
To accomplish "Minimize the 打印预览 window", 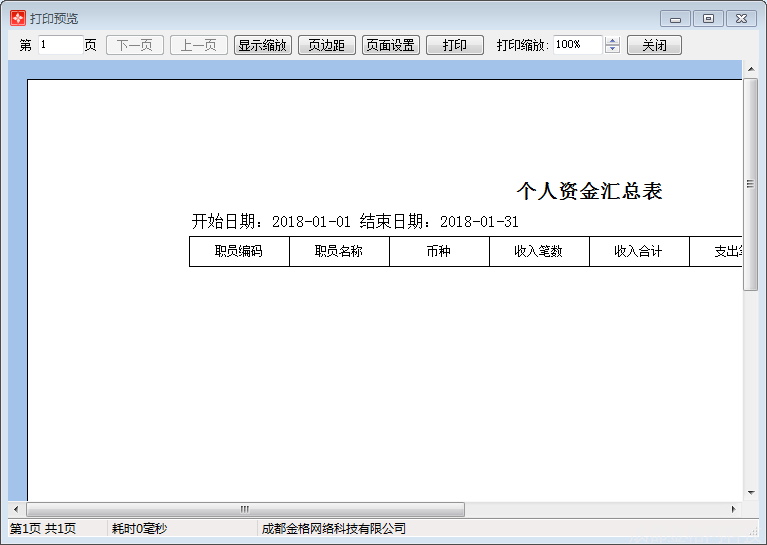I will point(676,18).
